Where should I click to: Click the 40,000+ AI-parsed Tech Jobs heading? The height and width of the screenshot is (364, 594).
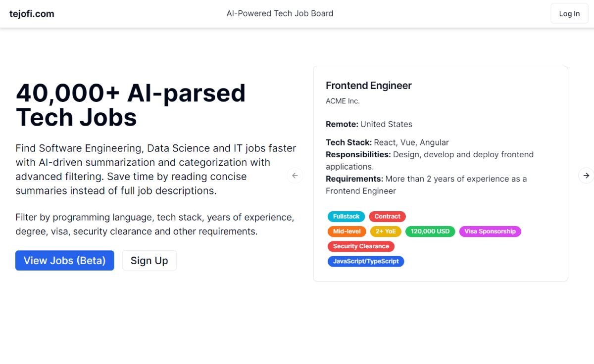[131, 105]
